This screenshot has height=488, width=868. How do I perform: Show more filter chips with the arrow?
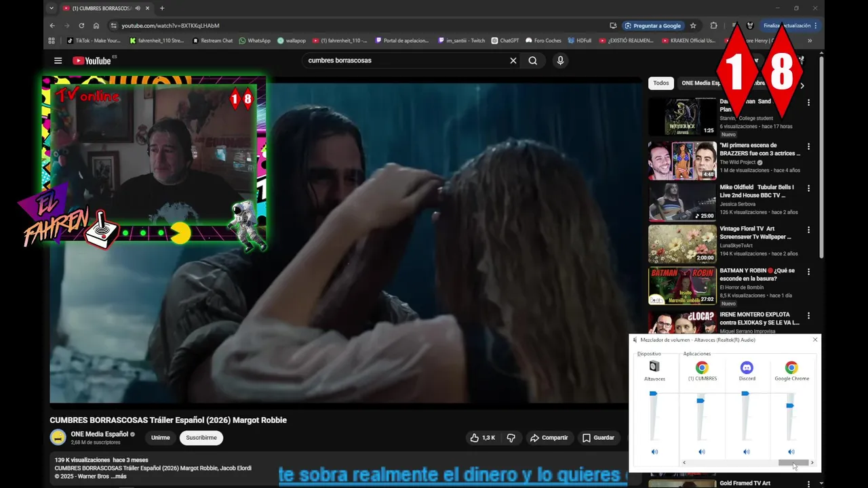(x=802, y=85)
